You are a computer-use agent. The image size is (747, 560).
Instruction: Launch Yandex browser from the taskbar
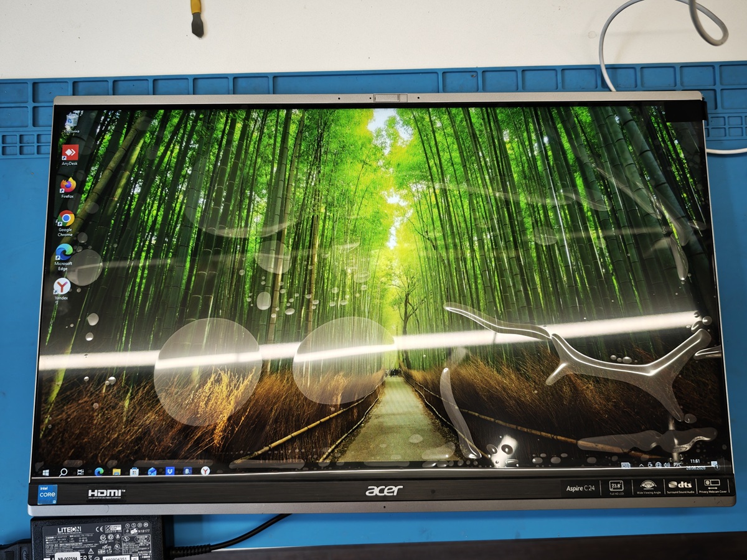205,470
